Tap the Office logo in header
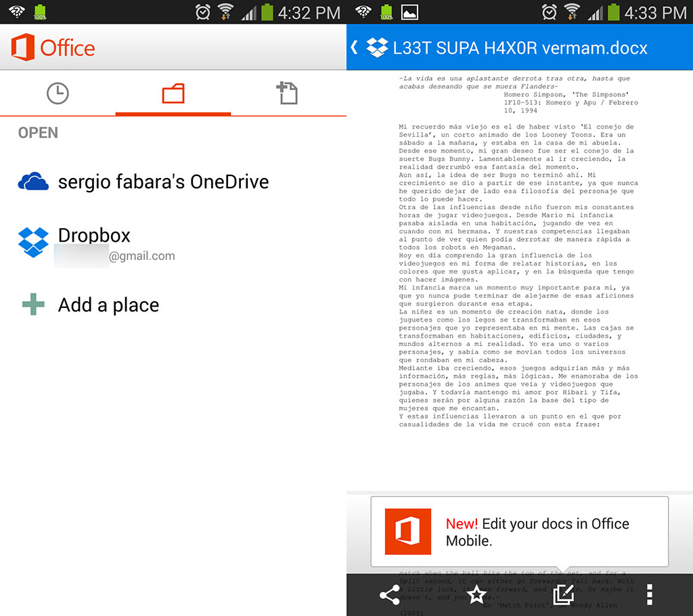This screenshot has width=693, height=616. tap(53, 47)
